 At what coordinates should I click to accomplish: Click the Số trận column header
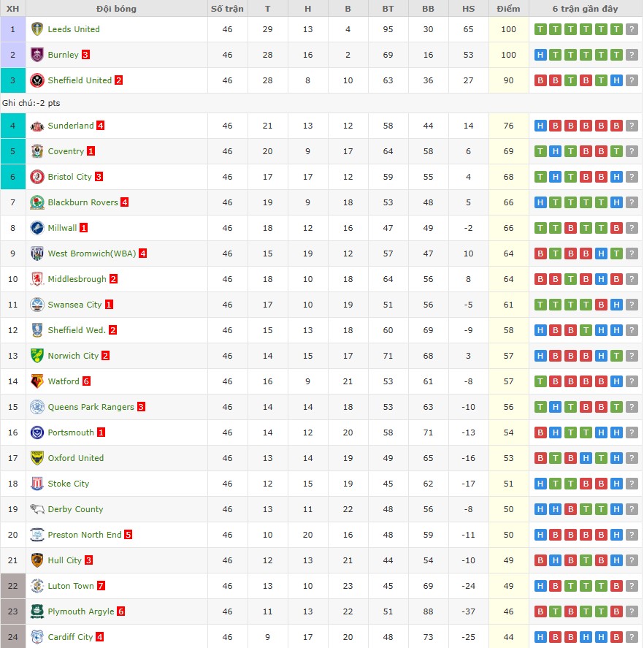227,9
